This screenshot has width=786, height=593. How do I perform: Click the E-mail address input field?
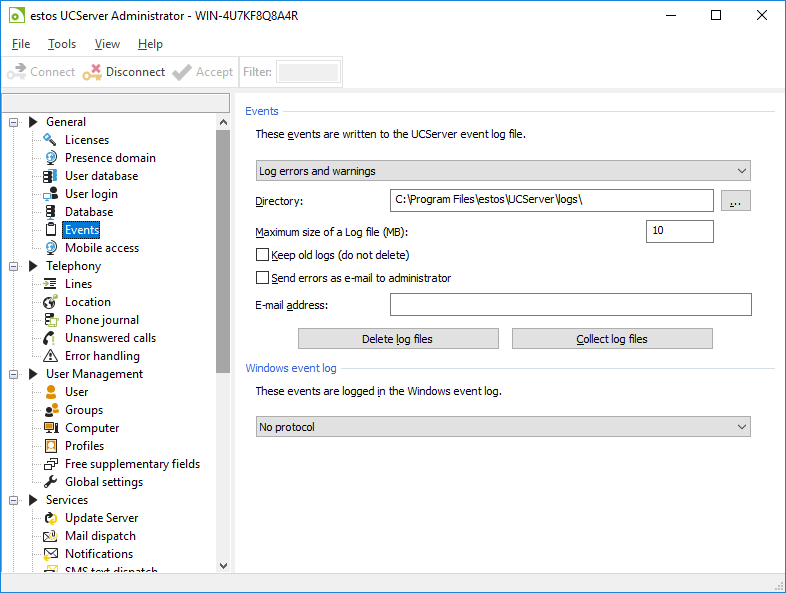(570, 305)
